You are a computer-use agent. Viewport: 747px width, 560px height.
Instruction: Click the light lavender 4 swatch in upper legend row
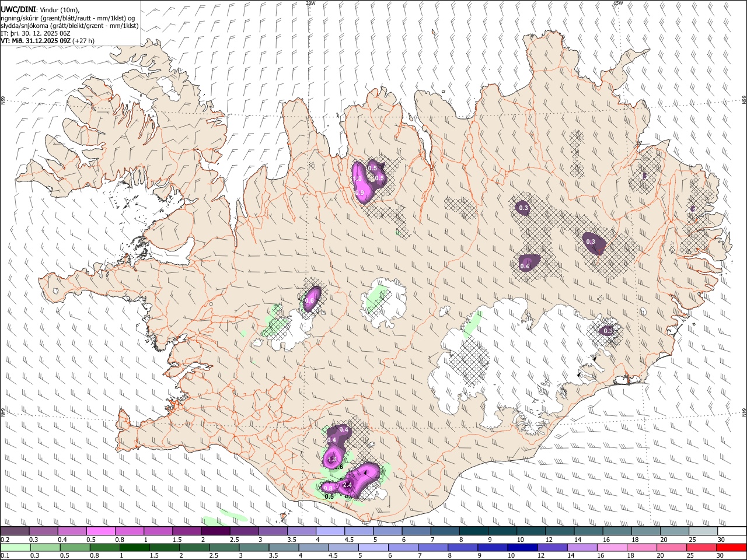point(330,531)
